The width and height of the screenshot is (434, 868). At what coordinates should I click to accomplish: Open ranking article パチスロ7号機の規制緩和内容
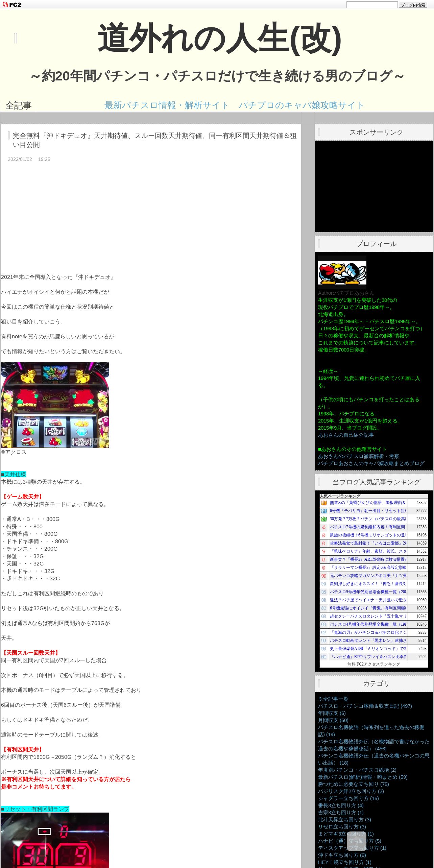pyautogui.click(x=368, y=527)
